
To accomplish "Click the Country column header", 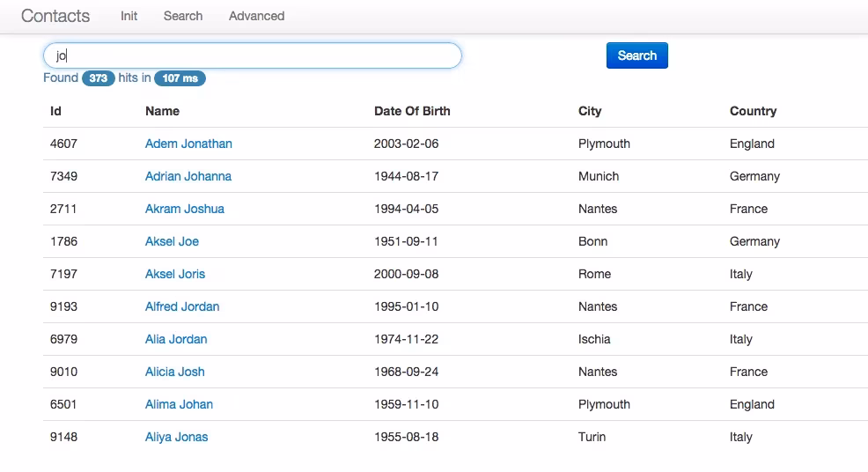I will pos(753,111).
